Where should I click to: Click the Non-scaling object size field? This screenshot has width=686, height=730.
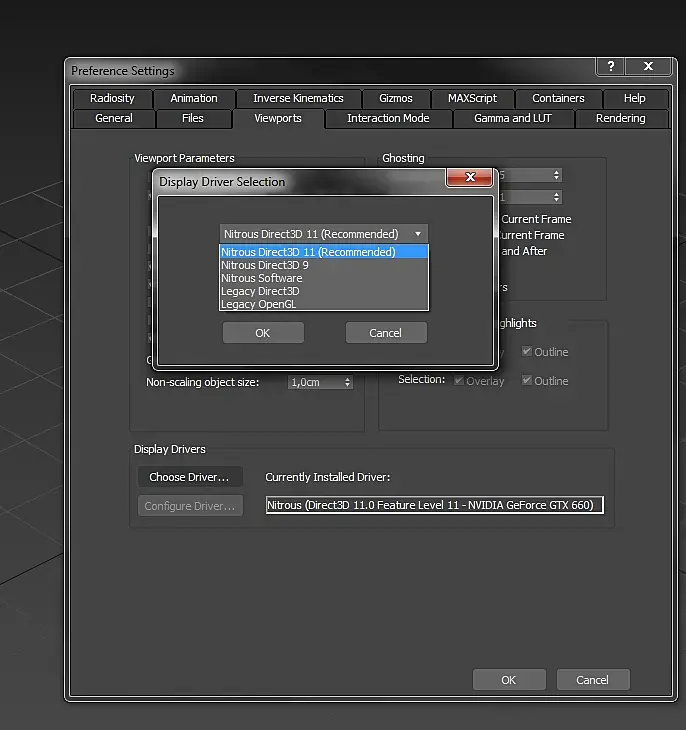(316, 382)
